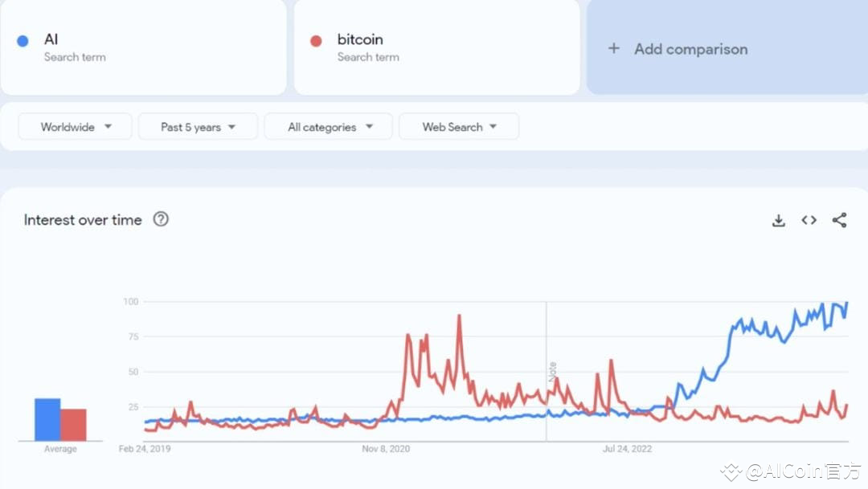This screenshot has width=868, height=489.
Task: Click the red dot beside bitcoin
Action: [316, 41]
